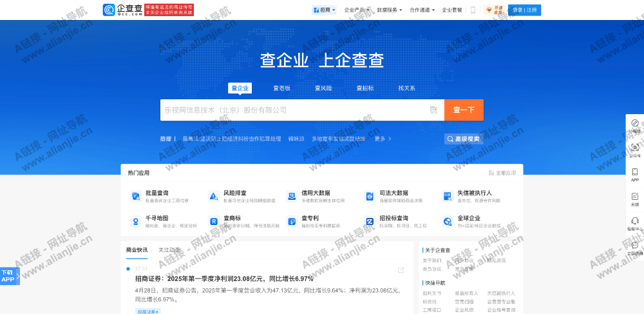Open the 风险排查 app icon
The height and width of the screenshot is (314, 644).
(x=213, y=196)
